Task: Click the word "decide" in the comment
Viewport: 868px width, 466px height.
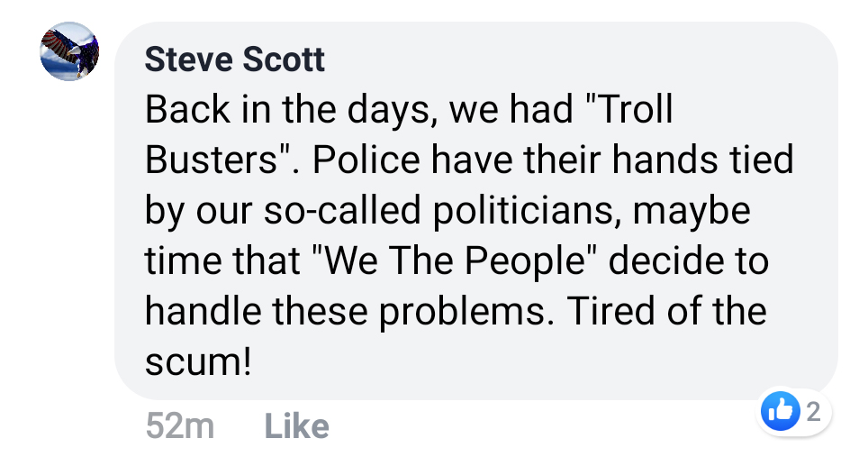Action: pyautogui.click(x=666, y=260)
